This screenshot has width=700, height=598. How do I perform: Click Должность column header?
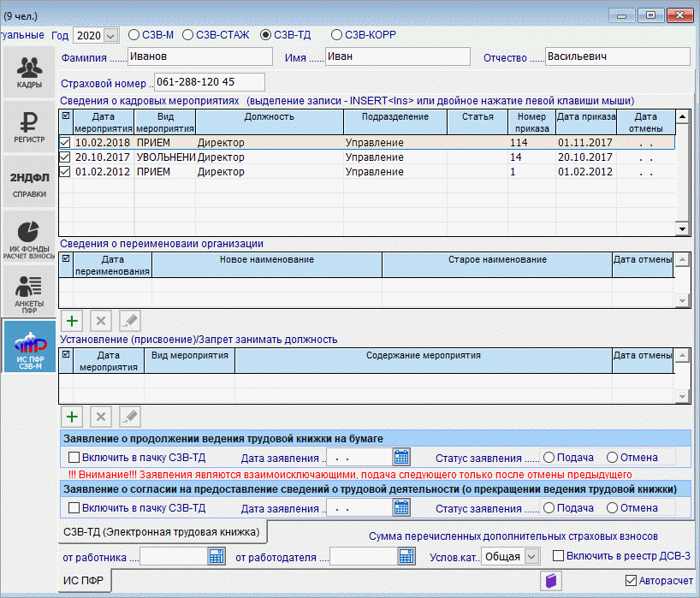click(270, 122)
